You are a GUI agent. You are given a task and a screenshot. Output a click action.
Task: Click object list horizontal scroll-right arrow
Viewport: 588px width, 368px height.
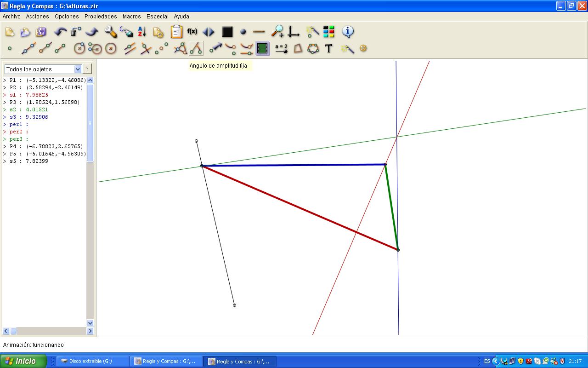(90, 331)
